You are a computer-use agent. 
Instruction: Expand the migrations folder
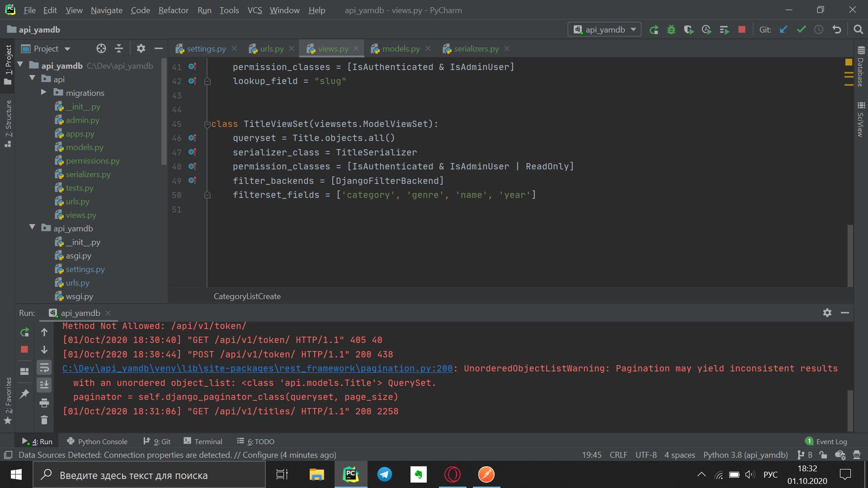point(43,92)
